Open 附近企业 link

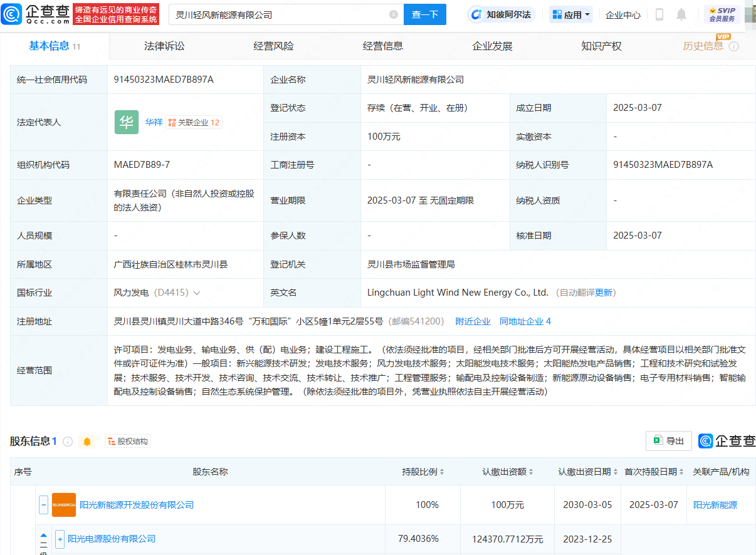(473, 321)
